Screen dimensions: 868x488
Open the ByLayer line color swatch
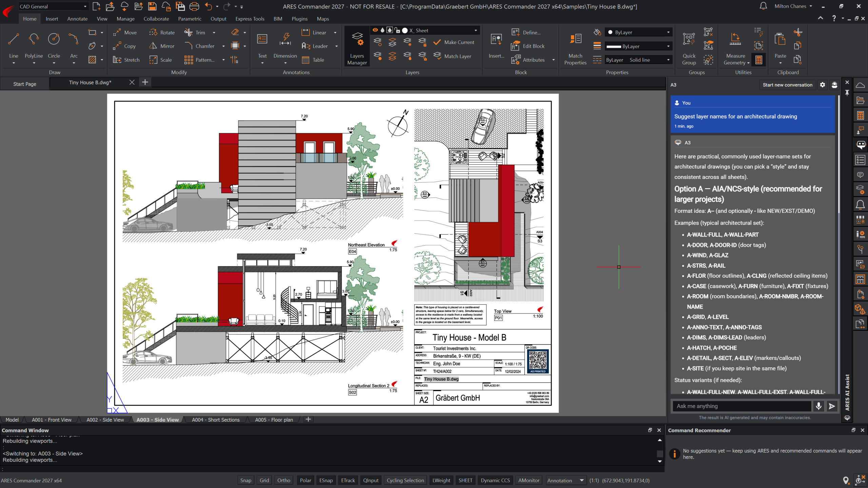pos(638,32)
